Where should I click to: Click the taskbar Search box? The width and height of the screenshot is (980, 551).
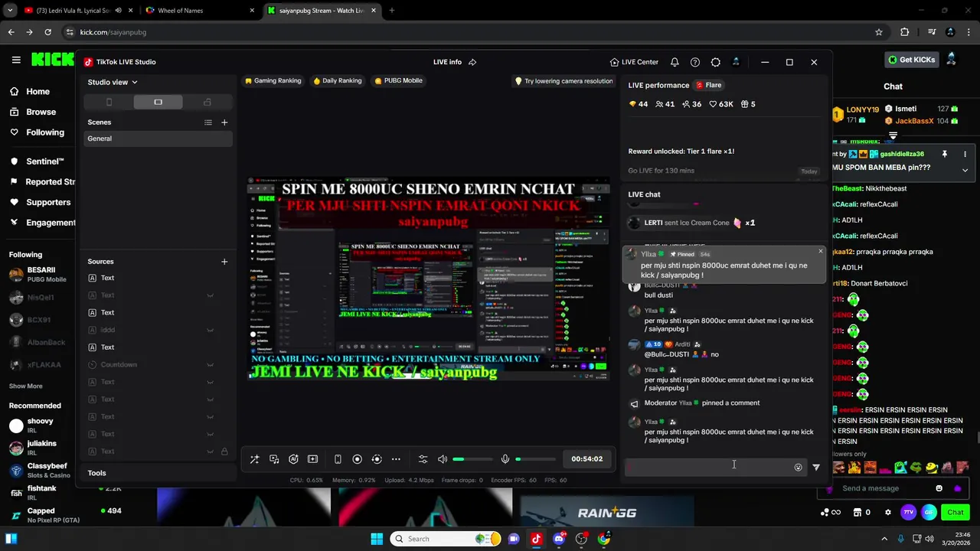coord(446,539)
